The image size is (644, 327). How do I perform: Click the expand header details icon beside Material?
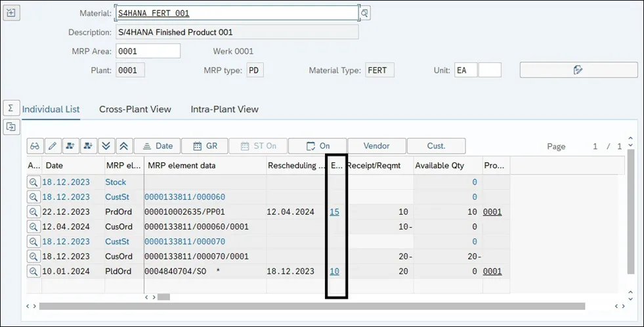11,12
